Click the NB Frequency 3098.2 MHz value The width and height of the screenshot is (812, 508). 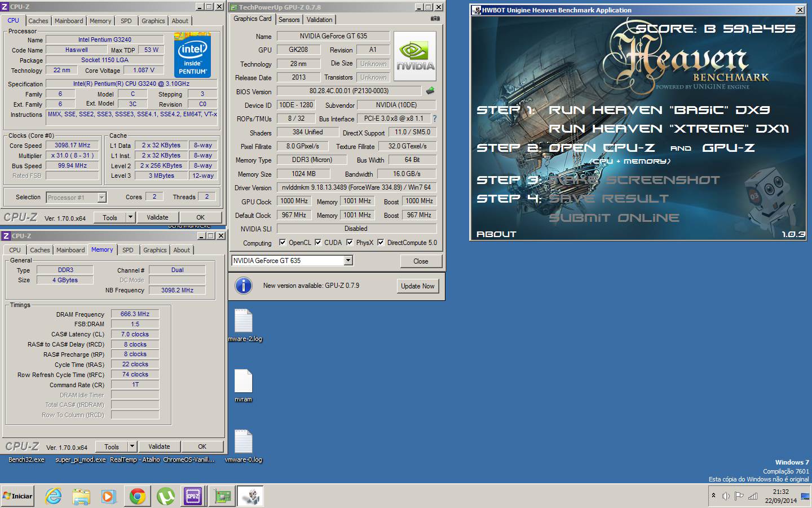click(177, 290)
